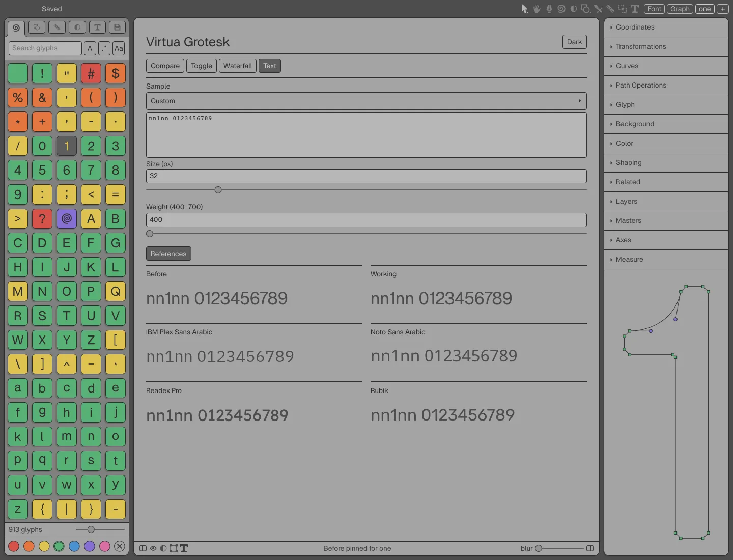Open the shapes tab in left panel

click(37, 27)
